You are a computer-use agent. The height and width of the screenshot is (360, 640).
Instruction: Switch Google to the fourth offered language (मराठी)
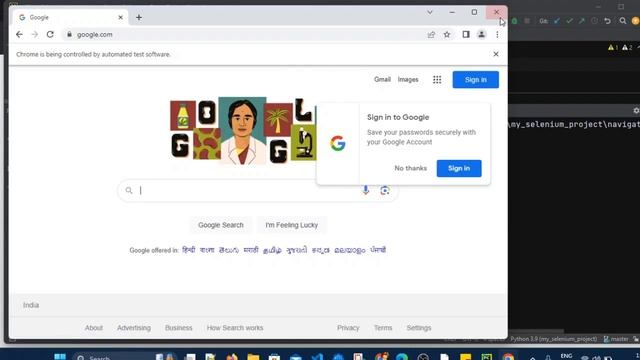251,250
